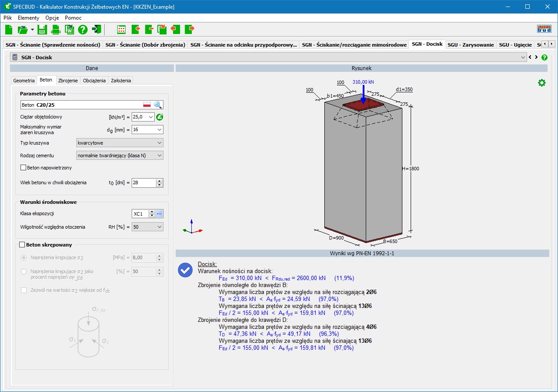The image size is (558, 392).
Task: Export to Word document icon
Action: pos(69,30)
